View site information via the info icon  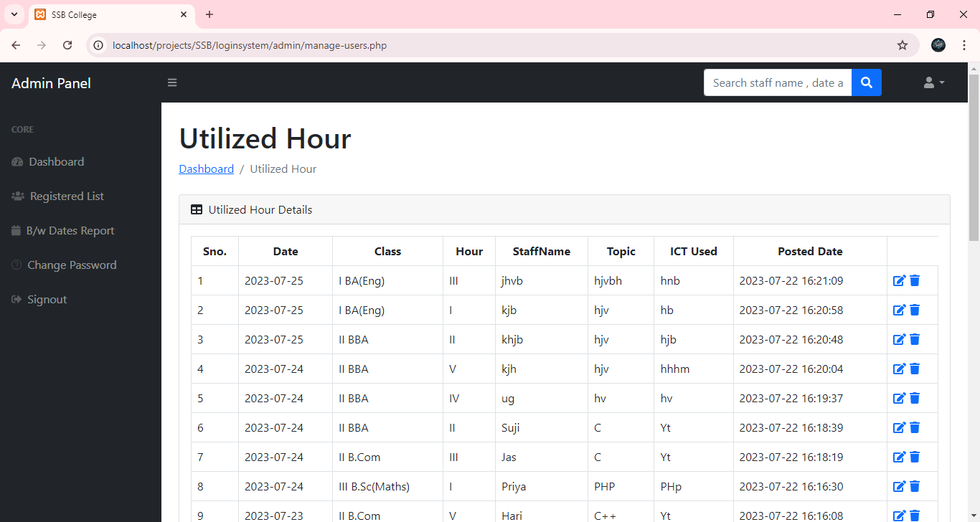(97, 44)
